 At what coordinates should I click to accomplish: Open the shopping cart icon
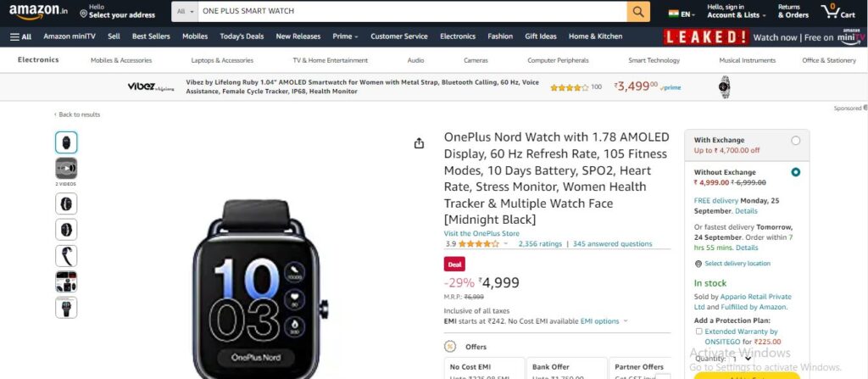pos(837,11)
